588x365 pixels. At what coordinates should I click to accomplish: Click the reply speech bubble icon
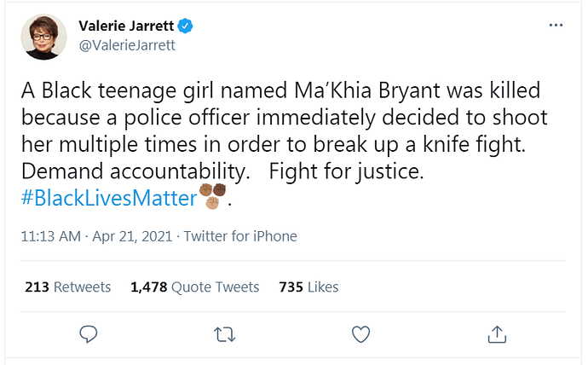pos(89,333)
